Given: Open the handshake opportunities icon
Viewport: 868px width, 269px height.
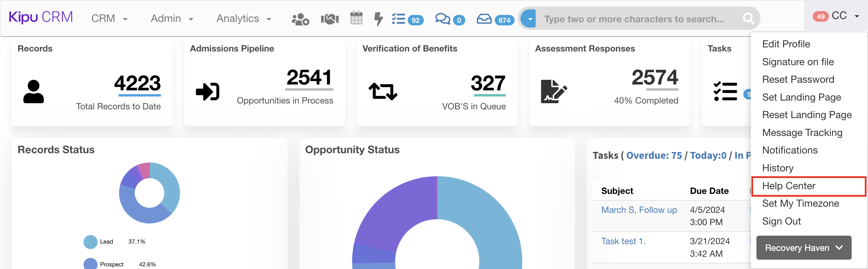Looking at the screenshot, I should 329,19.
